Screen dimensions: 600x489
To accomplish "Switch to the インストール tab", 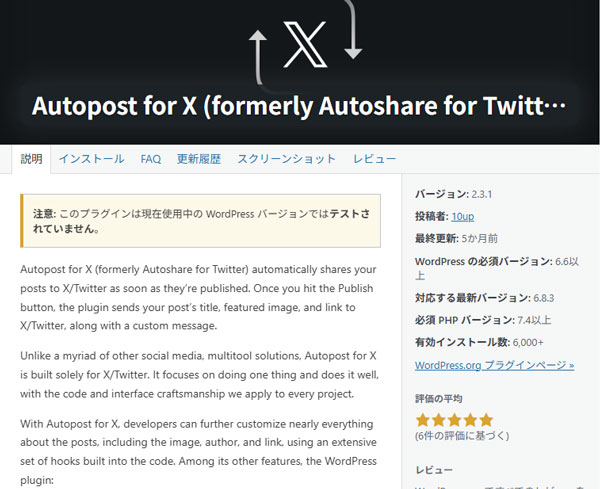I will (91, 159).
